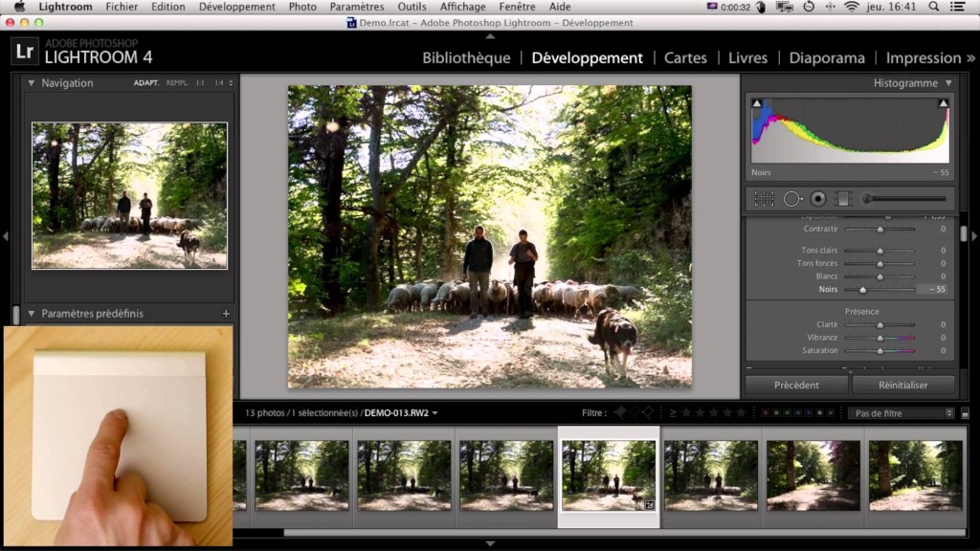The width and height of the screenshot is (980, 551).
Task: Select the last filmstrip thumbnail
Action: tap(916, 475)
